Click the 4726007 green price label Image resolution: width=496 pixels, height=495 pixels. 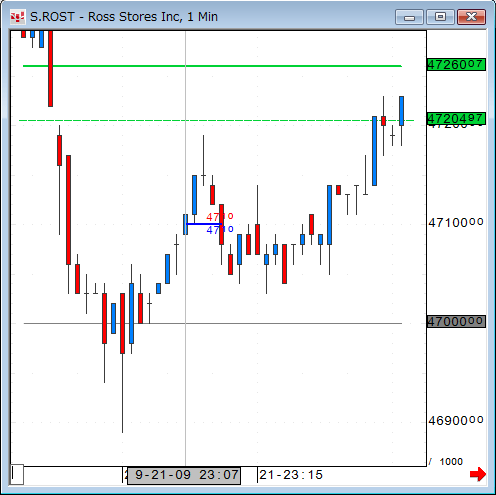click(456, 64)
